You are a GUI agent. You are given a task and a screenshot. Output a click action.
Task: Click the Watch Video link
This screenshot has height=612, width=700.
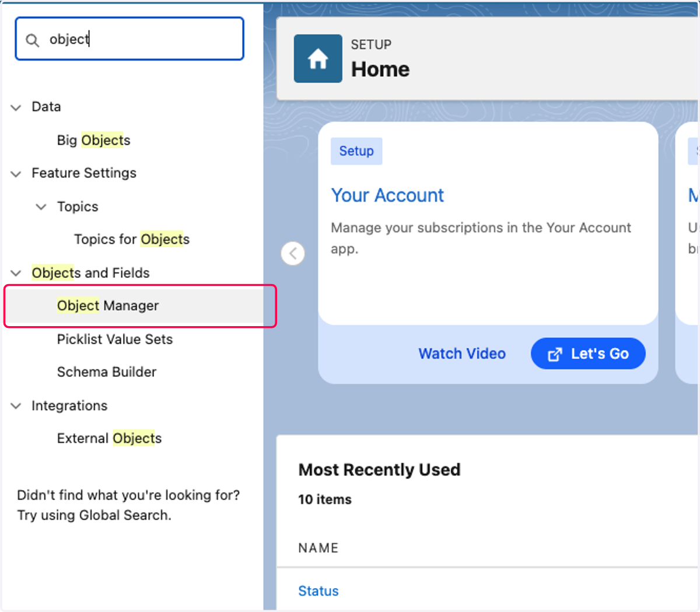(462, 354)
